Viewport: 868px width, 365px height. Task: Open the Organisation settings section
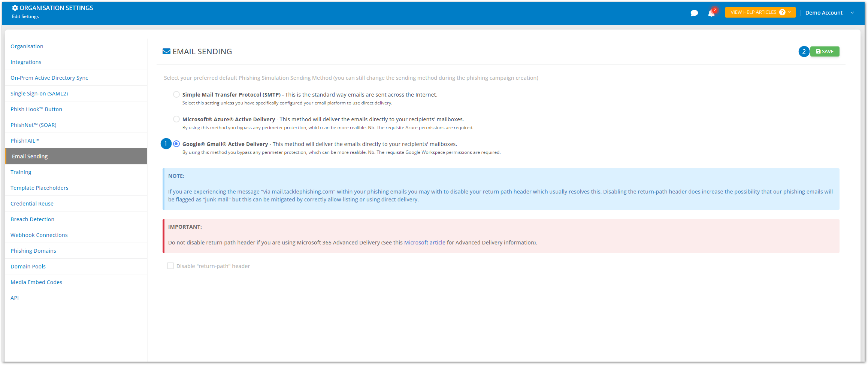(x=76, y=46)
